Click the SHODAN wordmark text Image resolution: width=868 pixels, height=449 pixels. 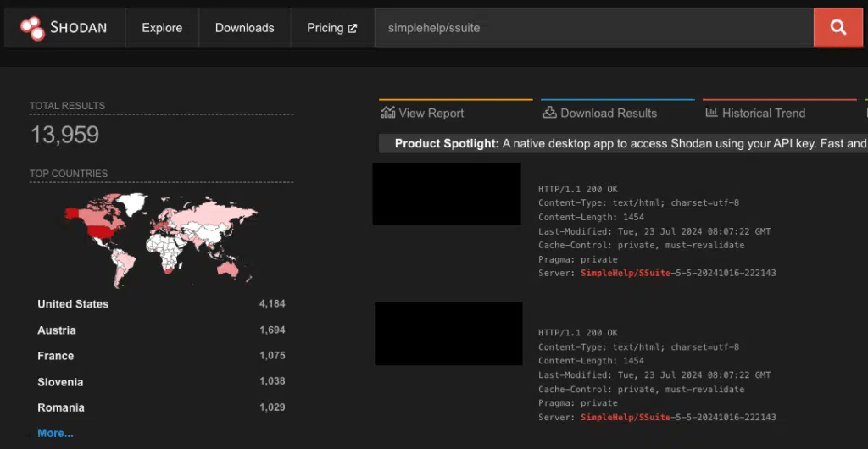coord(78,28)
